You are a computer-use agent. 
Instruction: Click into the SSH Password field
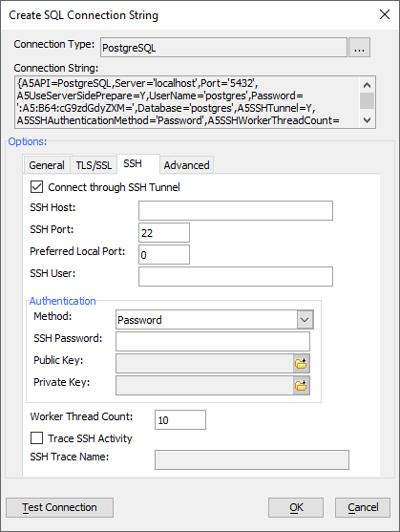pos(213,341)
